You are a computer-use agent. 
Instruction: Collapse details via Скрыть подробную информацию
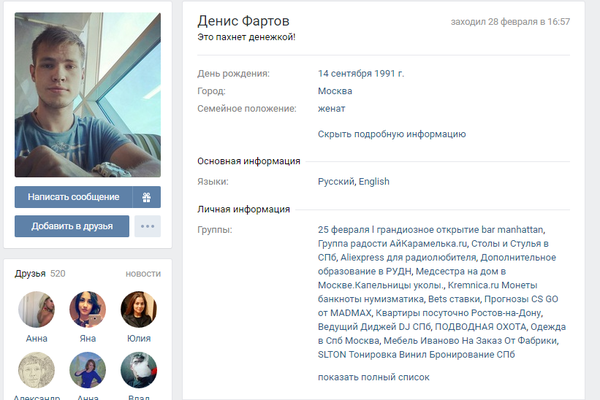point(392,134)
